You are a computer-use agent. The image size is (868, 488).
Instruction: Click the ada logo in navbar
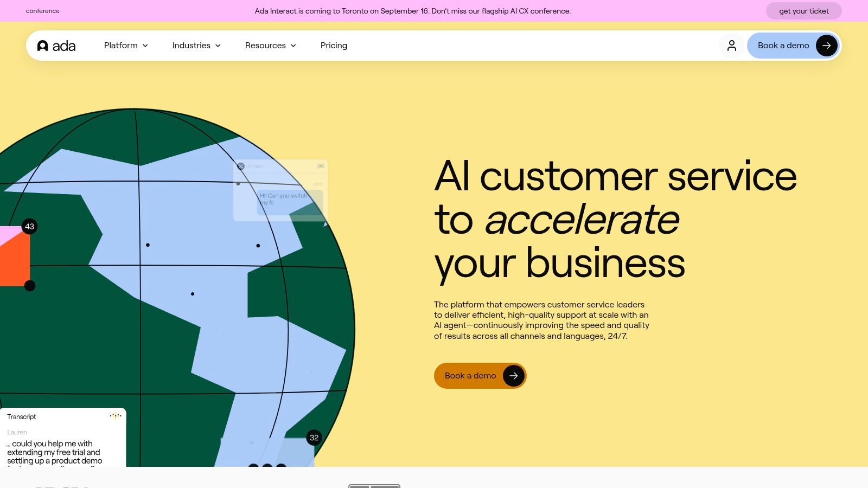click(56, 46)
